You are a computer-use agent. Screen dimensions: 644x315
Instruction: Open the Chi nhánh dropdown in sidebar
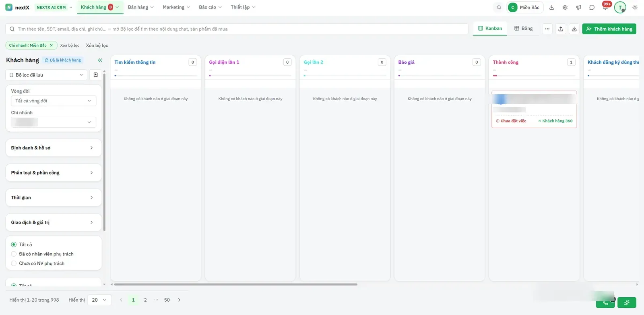coord(54,122)
